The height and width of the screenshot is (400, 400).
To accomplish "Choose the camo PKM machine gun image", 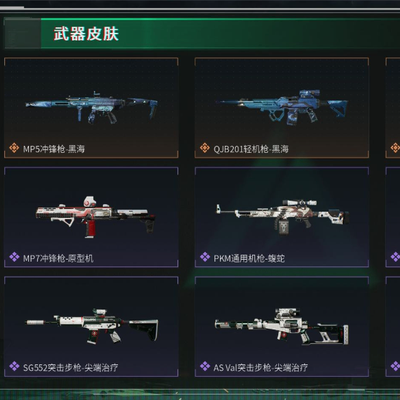I will 283,217.
